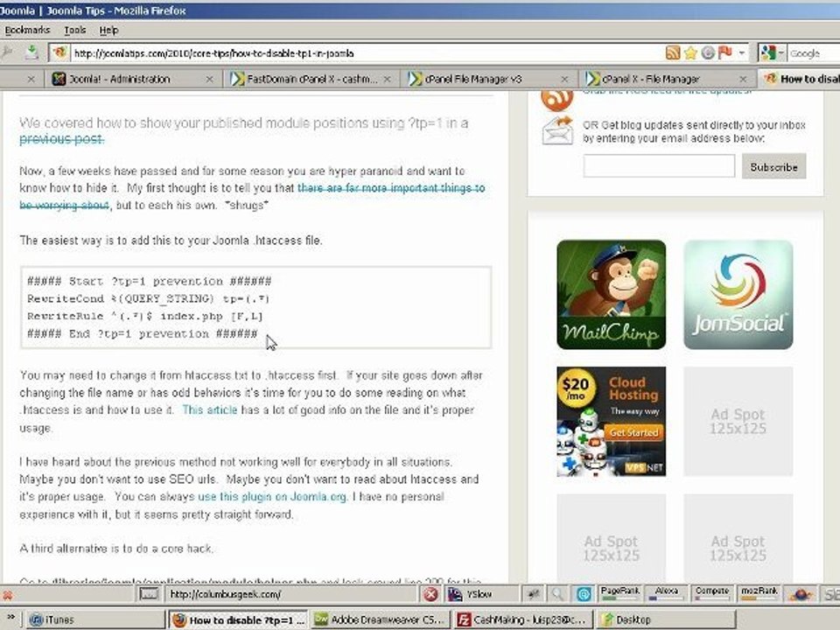Click the Get Started button in the Cloud Hosting ad
This screenshot has height=630, width=840.
pos(633,432)
